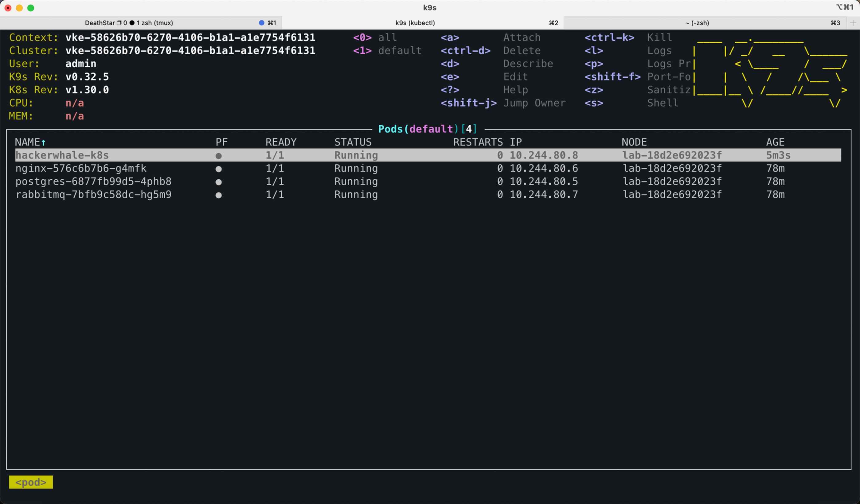The height and width of the screenshot is (504, 860).
Task: Click port-forward dot for postgres pod
Action: pos(219,182)
